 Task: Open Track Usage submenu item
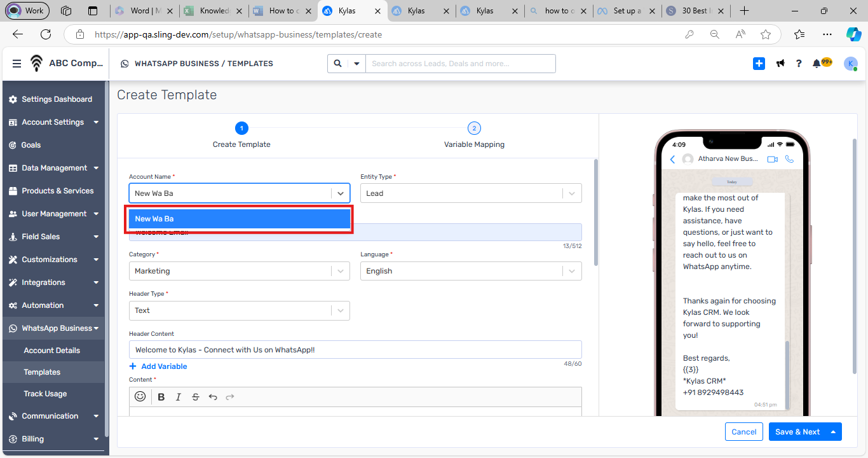pyautogui.click(x=45, y=394)
